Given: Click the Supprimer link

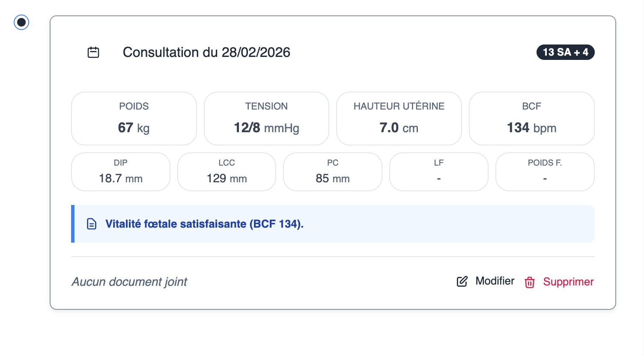Looking at the screenshot, I should [568, 282].
